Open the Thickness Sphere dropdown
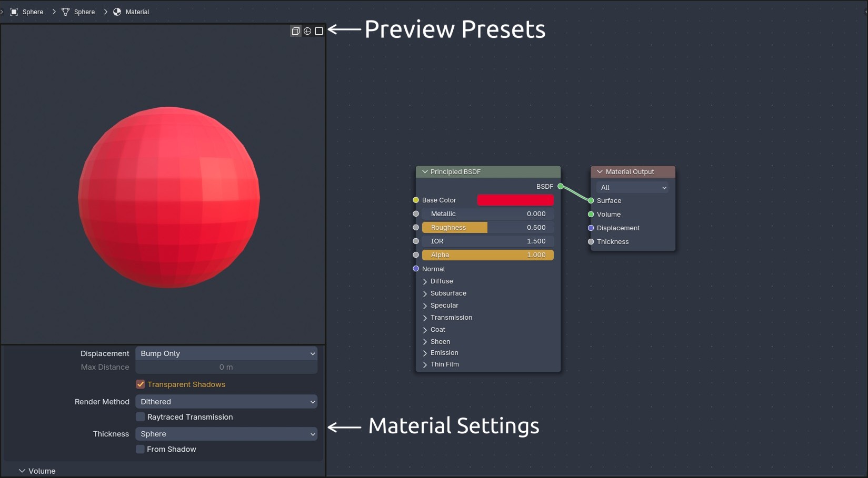Image resolution: width=868 pixels, height=478 pixels. (x=226, y=434)
